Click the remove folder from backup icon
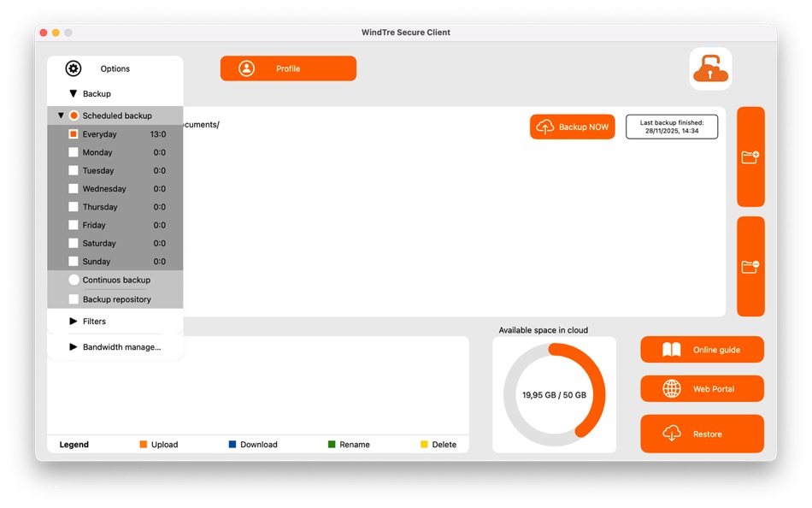This screenshot has height=508, width=812. (x=750, y=265)
